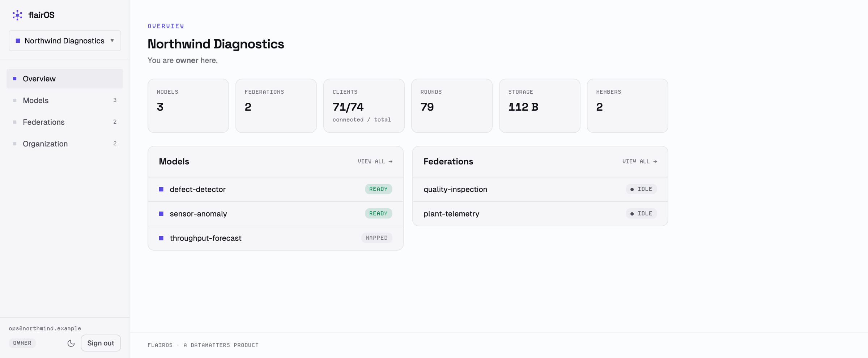This screenshot has width=868, height=358.
Task: Click the purple square in organization switcher
Action: click(x=18, y=41)
